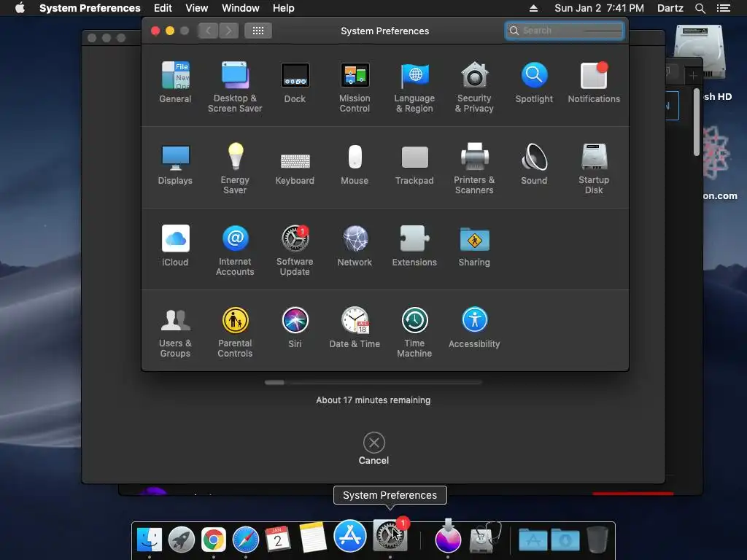Open Startup Disk preferences
The image size is (747, 560).
pyautogui.click(x=594, y=168)
